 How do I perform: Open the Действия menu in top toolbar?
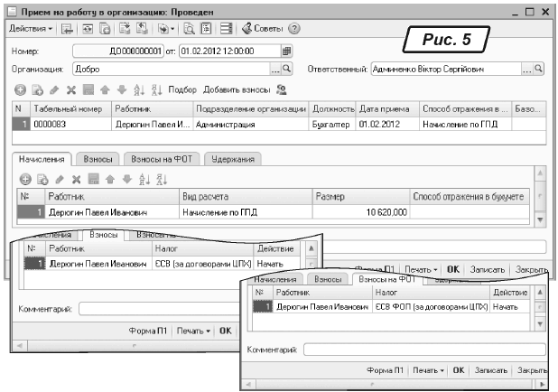click(32, 29)
